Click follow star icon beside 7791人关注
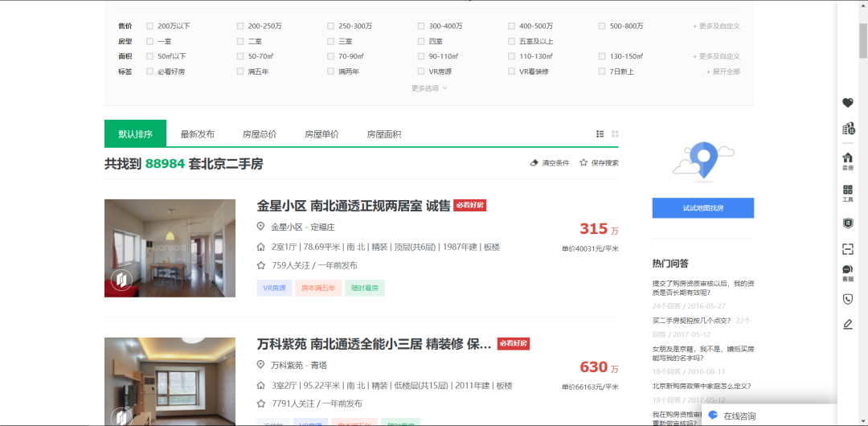 click(x=260, y=403)
